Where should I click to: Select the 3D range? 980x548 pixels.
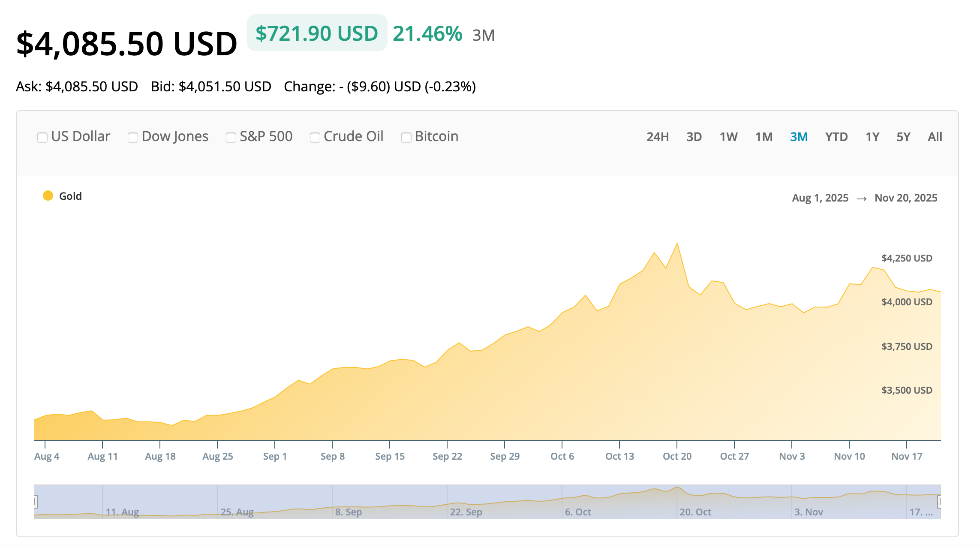694,136
